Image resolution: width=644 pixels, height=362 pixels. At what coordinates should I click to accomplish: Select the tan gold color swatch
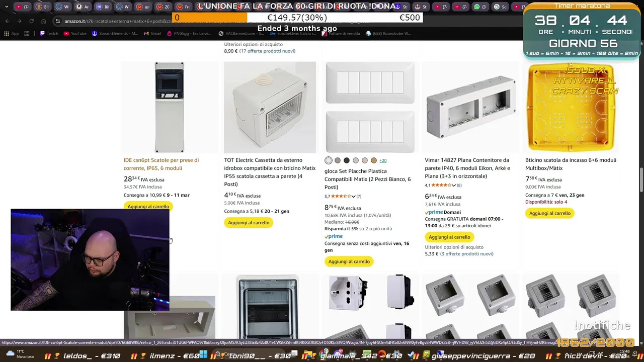click(374, 160)
